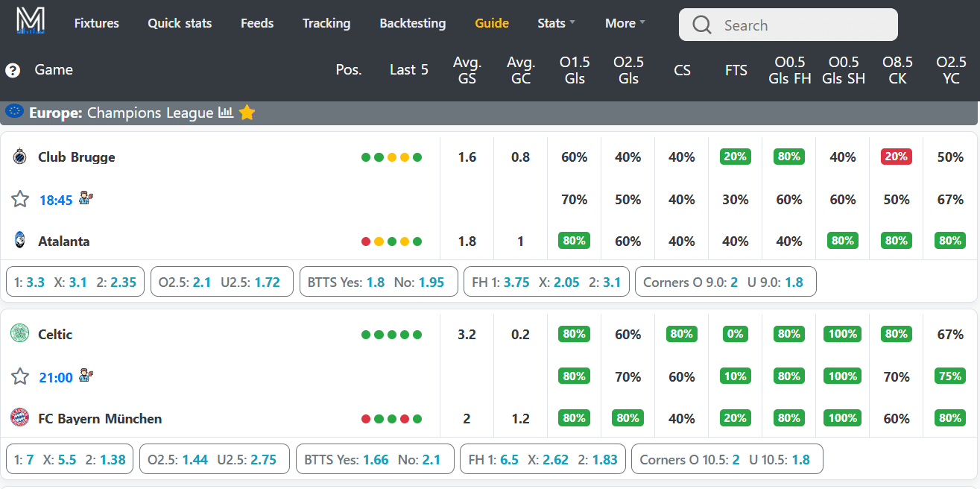Expand the Stats dropdown menu
This screenshot has width=980, height=489.
[x=556, y=23]
